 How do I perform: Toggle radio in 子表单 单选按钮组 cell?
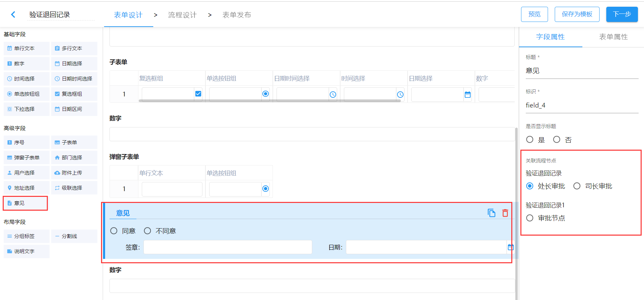tap(266, 94)
